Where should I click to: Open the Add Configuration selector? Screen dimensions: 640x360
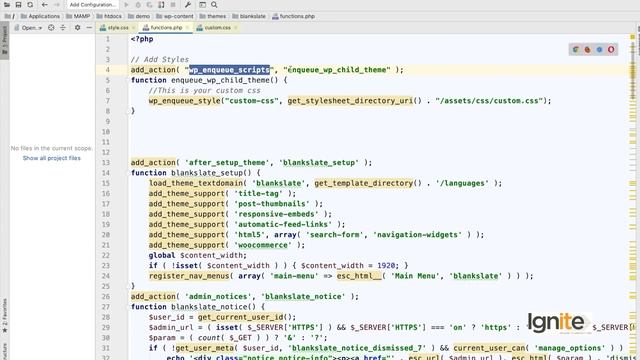pos(93,5)
